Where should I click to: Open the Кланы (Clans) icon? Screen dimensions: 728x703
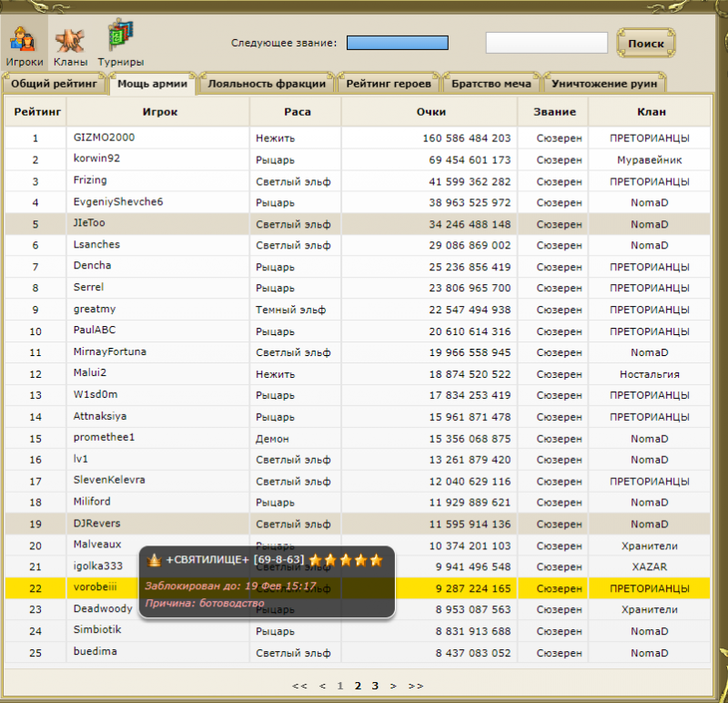[71, 46]
